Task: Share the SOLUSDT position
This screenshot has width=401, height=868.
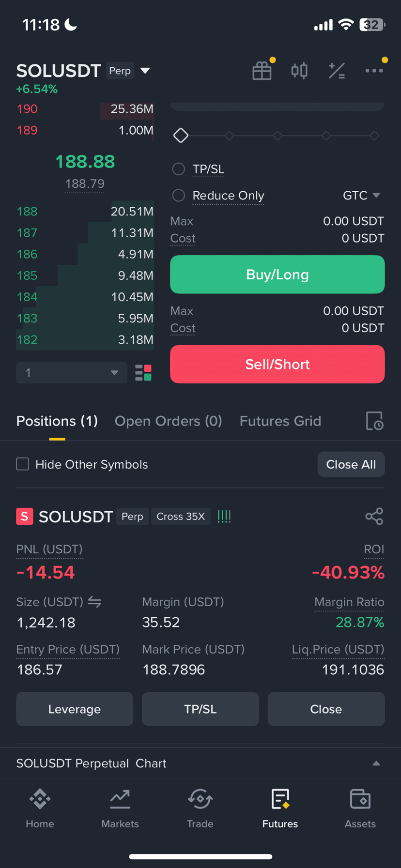Action: (x=374, y=517)
